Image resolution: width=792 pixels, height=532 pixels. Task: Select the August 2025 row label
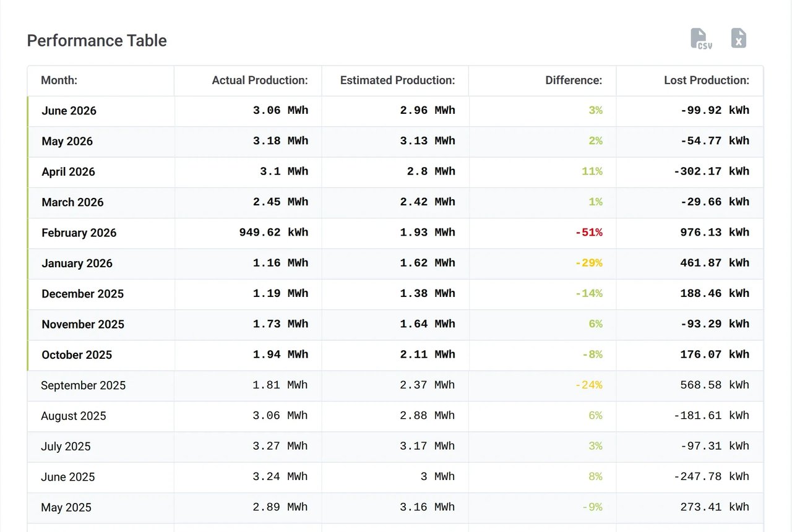click(74, 416)
